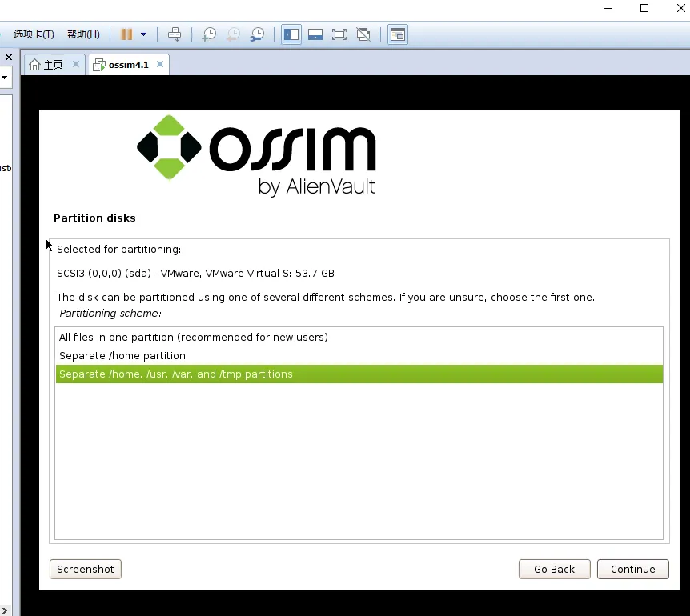This screenshot has width=690, height=616.
Task: Send Ctrl+Alt+Del to the VM
Action: click(175, 34)
